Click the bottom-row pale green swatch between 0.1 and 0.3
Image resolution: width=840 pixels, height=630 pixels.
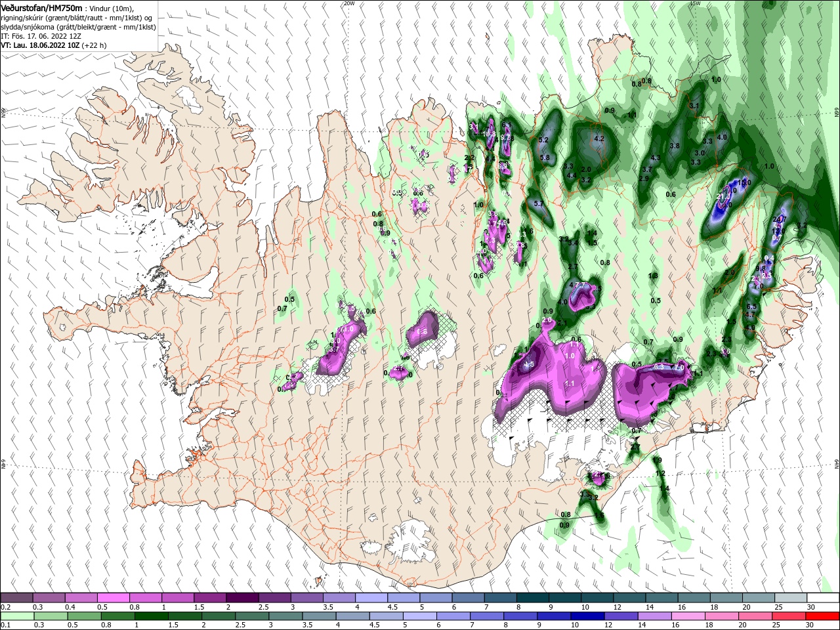pos(17,616)
